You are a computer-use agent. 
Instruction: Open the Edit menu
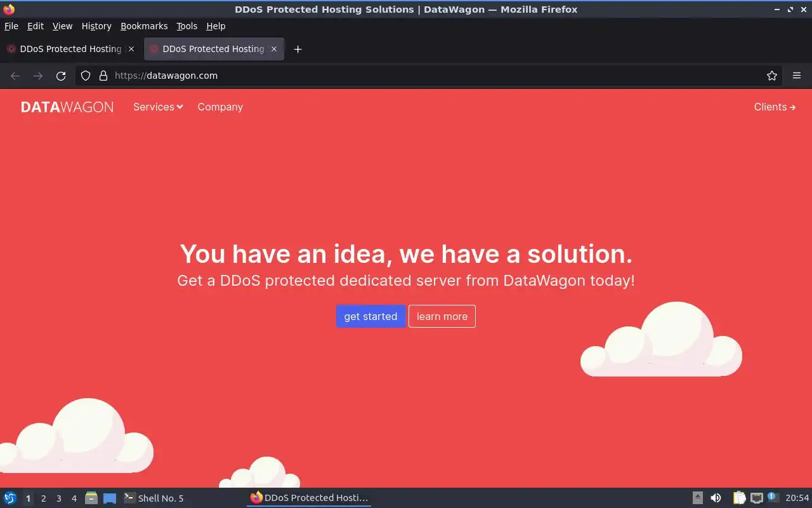36,26
